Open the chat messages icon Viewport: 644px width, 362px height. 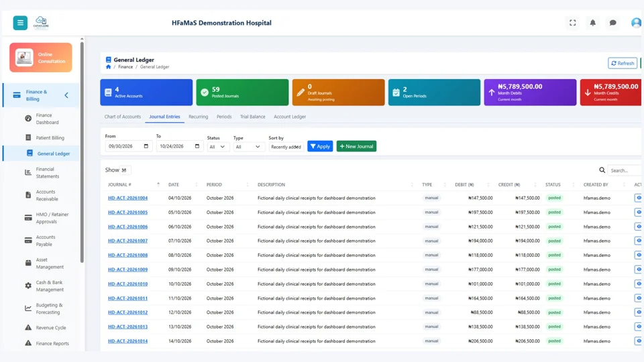point(612,23)
